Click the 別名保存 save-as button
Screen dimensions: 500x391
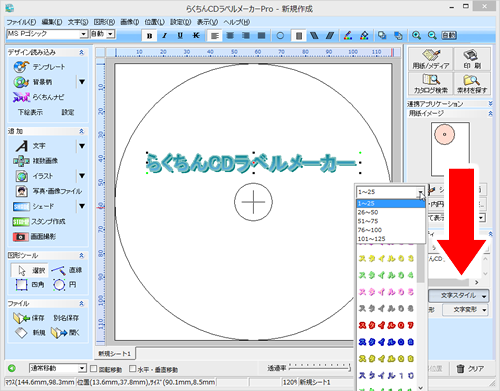pos(66,318)
